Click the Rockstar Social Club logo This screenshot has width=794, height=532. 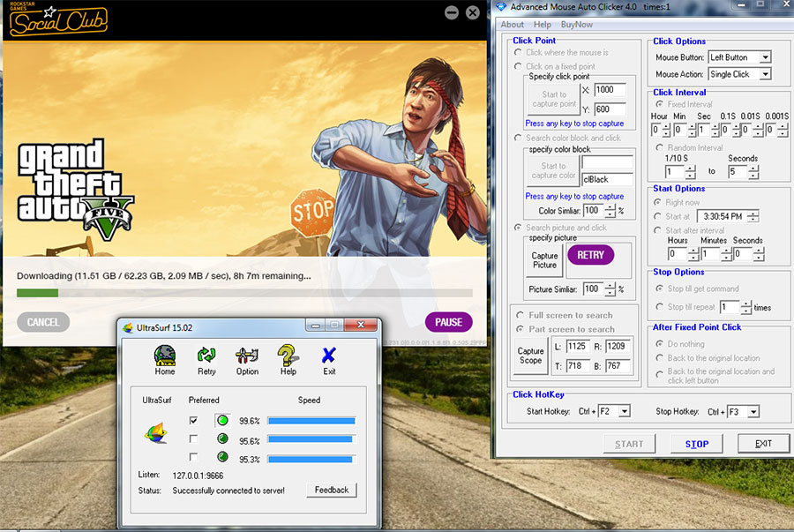click(57, 19)
